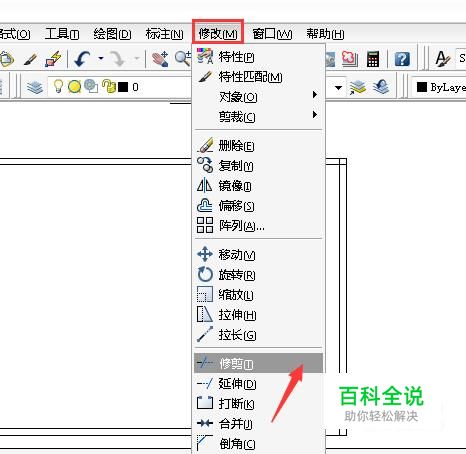Select 偏移(S) offset command
The height and width of the screenshot is (454, 466).
coord(258,206)
